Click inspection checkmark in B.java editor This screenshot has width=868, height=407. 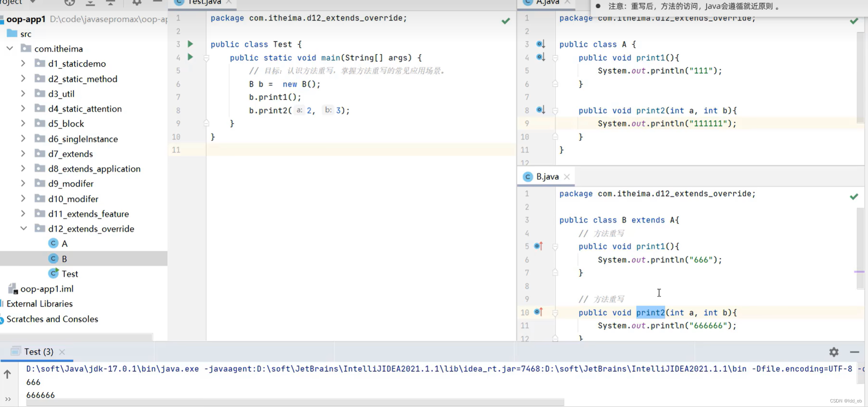(x=854, y=197)
